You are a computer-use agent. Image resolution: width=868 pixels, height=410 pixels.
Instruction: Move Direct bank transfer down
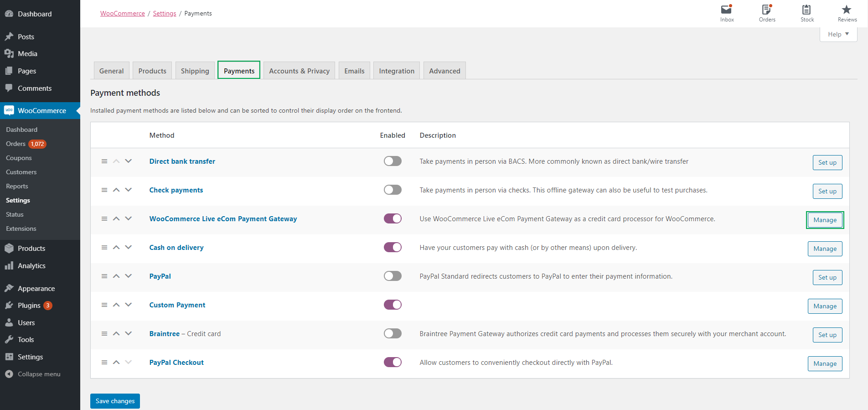pos(129,161)
